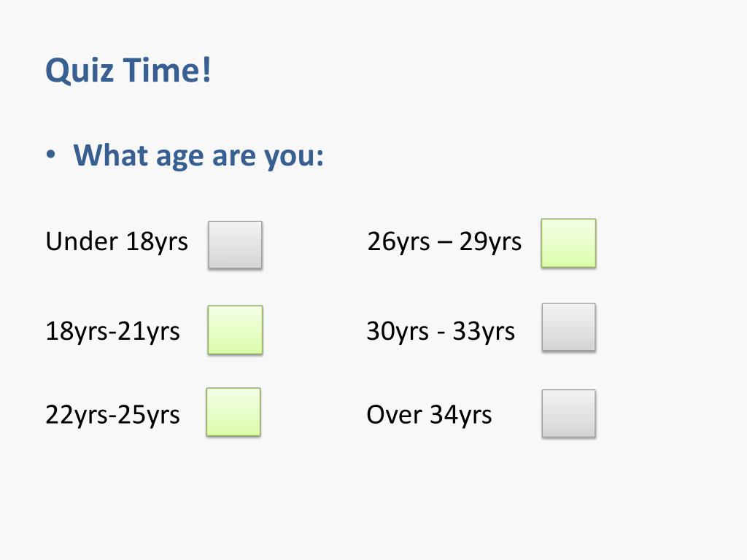The width and height of the screenshot is (747, 560).
Task: Click the word Time! in the title
Action: (167, 69)
